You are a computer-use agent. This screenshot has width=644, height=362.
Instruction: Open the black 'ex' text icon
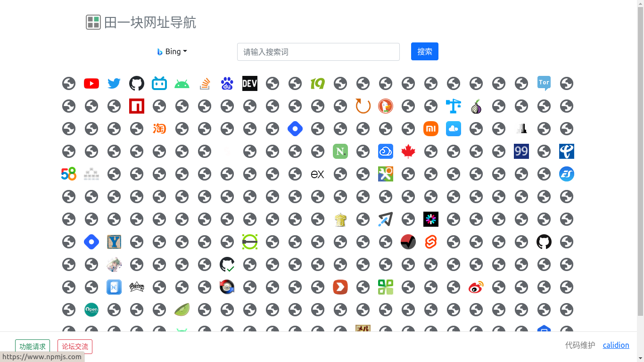318,174
